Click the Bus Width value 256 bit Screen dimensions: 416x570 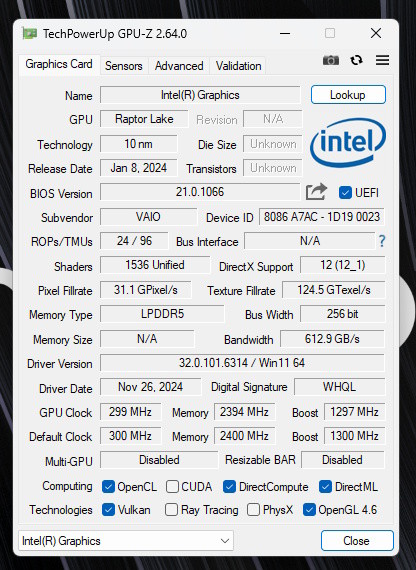(343, 314)
